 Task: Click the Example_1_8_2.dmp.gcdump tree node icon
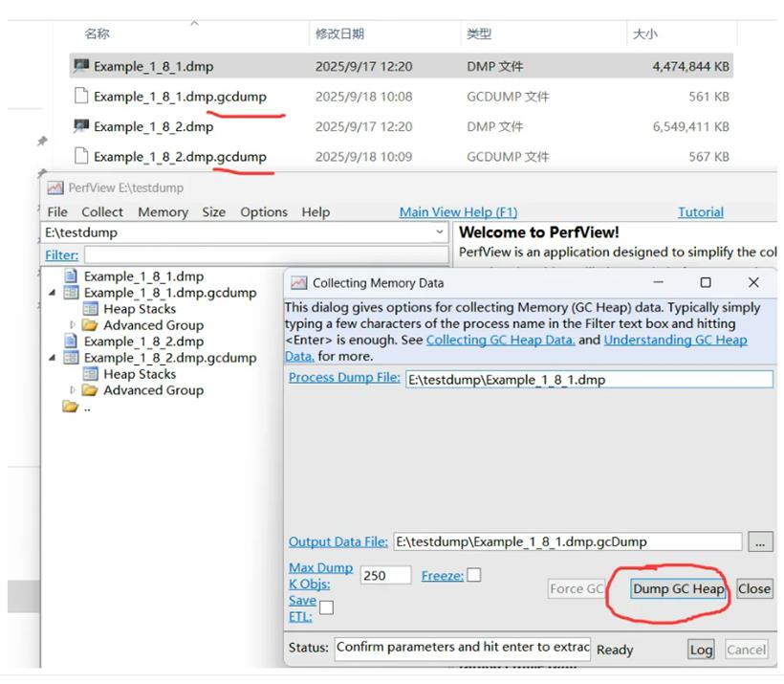[x=71, y=357]
